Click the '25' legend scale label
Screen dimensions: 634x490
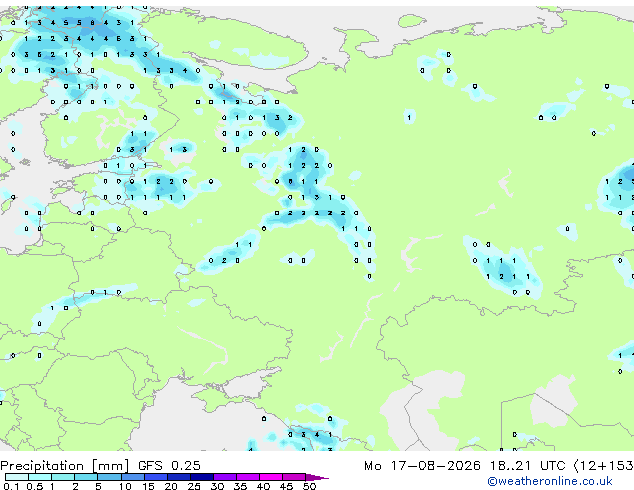point(194,486)
